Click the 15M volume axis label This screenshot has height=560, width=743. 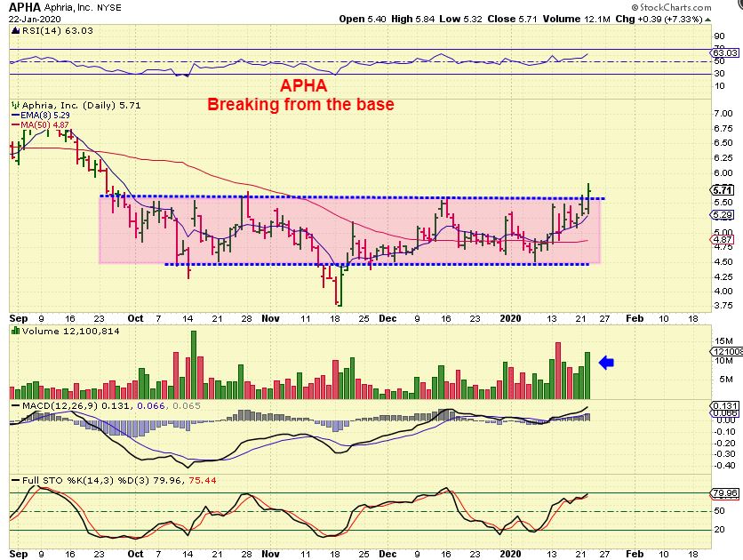click(724, 341)
